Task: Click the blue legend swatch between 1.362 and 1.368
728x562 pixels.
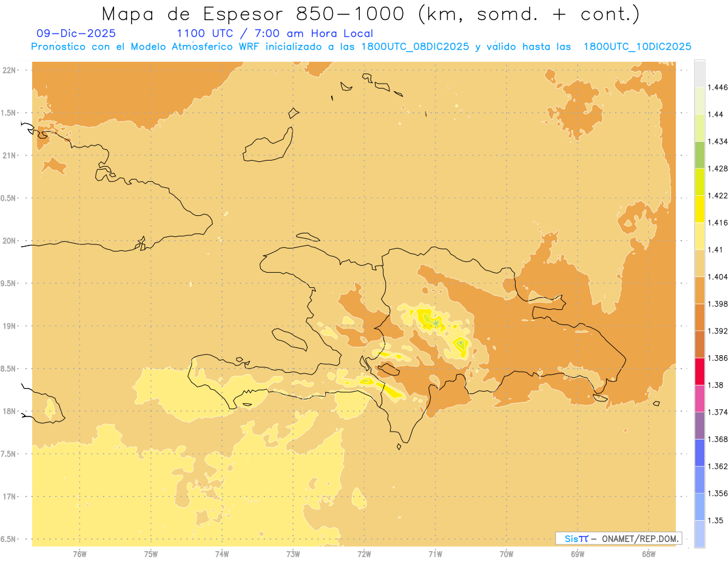Action: click(x=699, y=453)
